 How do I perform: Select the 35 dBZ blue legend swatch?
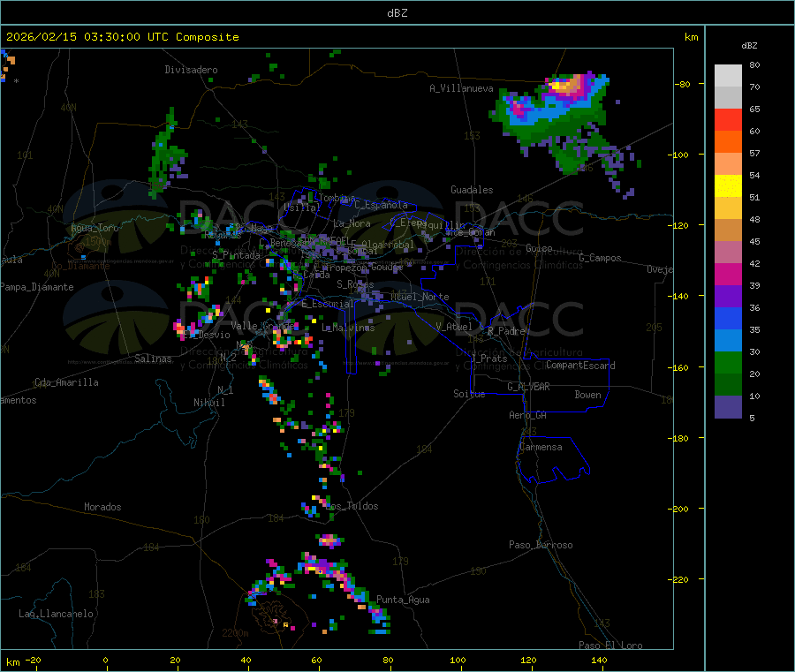tap(728, 318)
